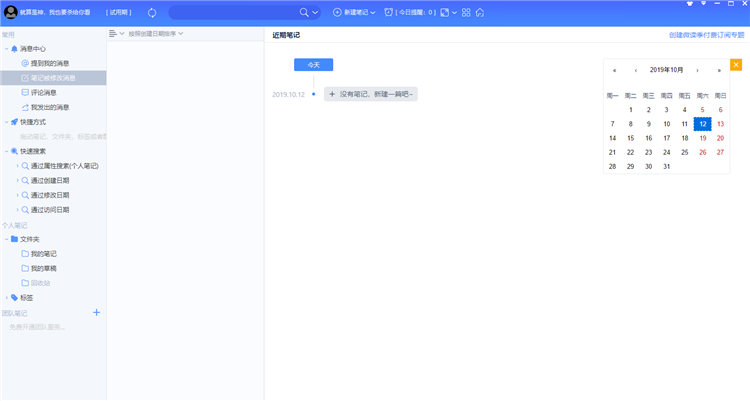The width and height of the screenshot is (750, 401).
Task: Open the 我的笔记 folder
Action: click(45, 253)
